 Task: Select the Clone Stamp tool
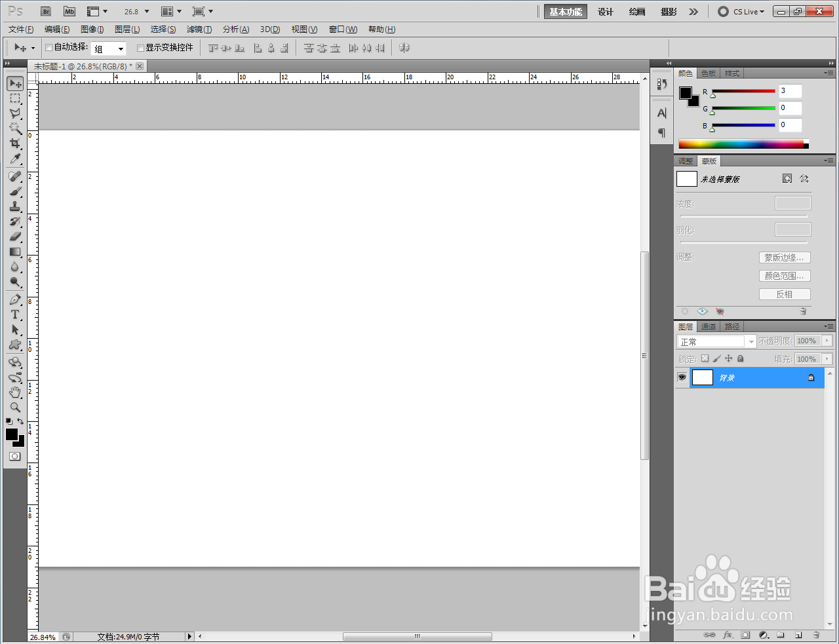tap(15, 206)
